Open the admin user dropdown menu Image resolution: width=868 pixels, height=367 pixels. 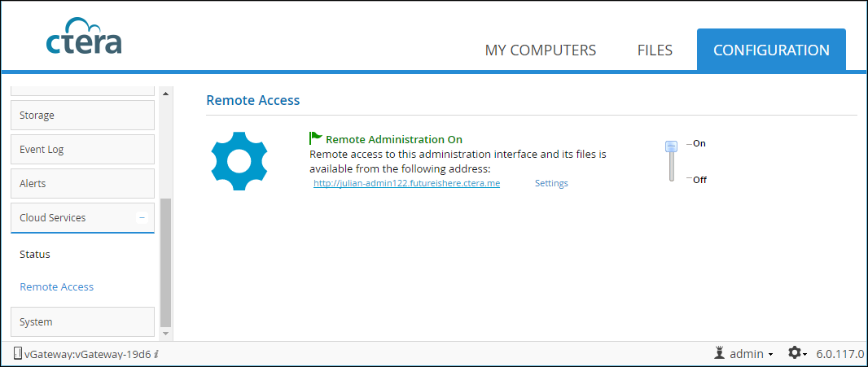coord(752,353)
